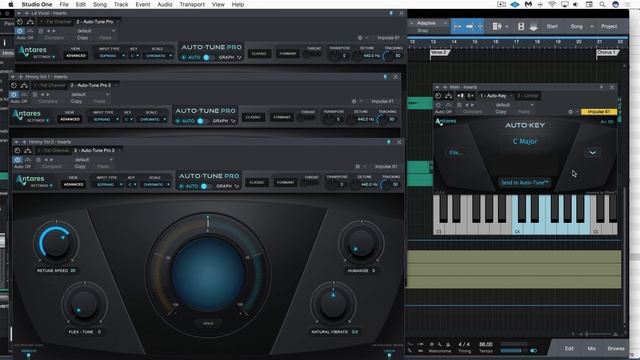The image size is (640, 360).
Task: Open Spotlight search in the macOS menu bar
Action: [602, 4]
